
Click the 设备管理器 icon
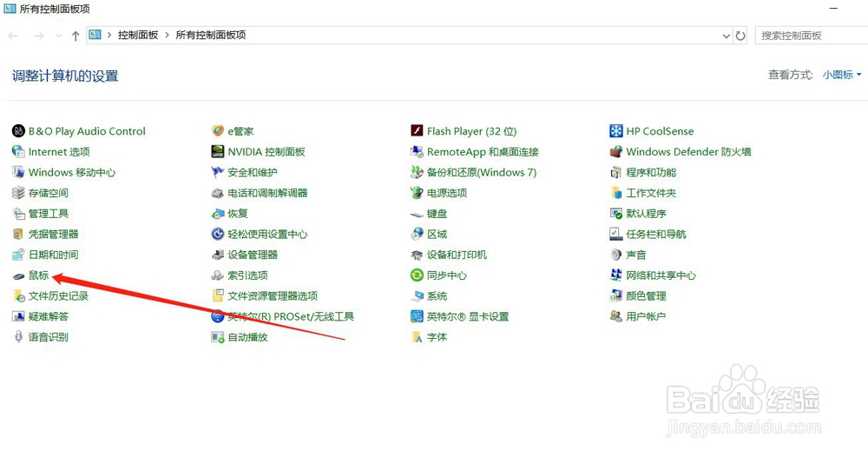point(218,255)
